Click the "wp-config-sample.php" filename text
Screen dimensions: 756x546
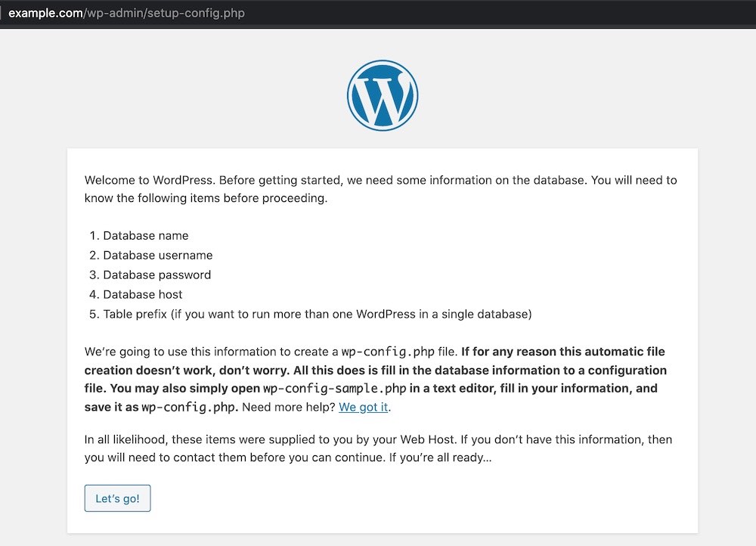pyautogui.click(x=335, y=388)
